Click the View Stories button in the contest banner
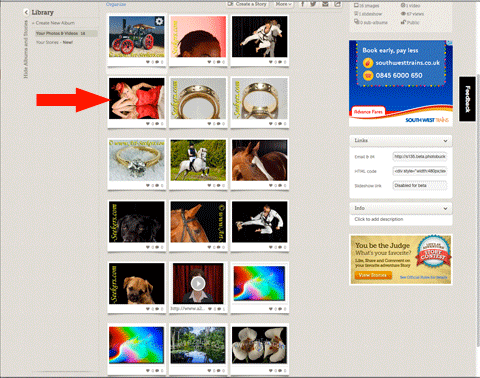 (x=373, y=275)
